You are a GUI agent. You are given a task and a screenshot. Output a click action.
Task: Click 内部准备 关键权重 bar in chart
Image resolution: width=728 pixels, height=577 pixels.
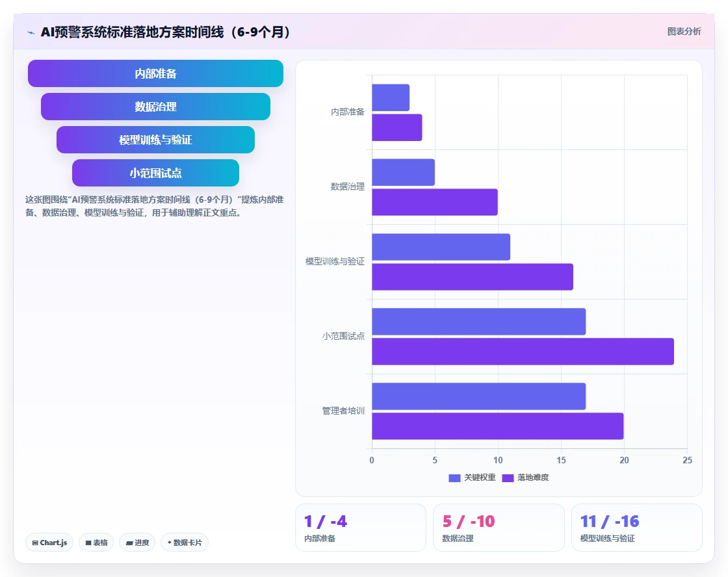click(391, 97)
